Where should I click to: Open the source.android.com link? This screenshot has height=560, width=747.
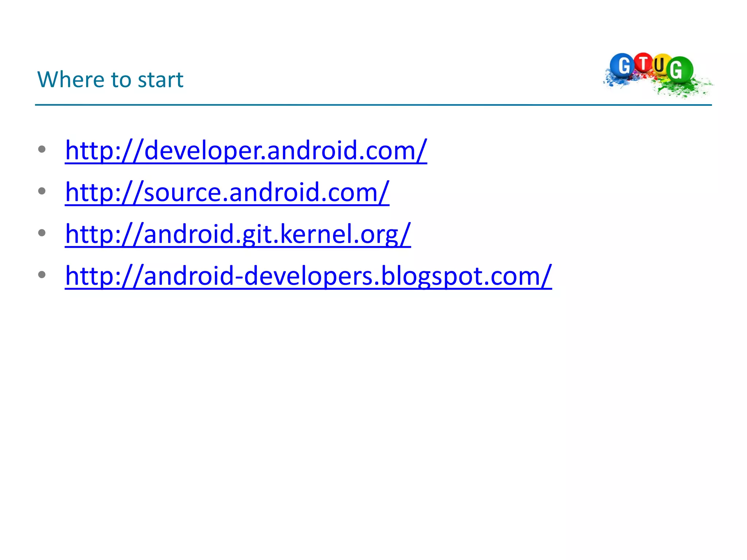[x=227, y=192]
